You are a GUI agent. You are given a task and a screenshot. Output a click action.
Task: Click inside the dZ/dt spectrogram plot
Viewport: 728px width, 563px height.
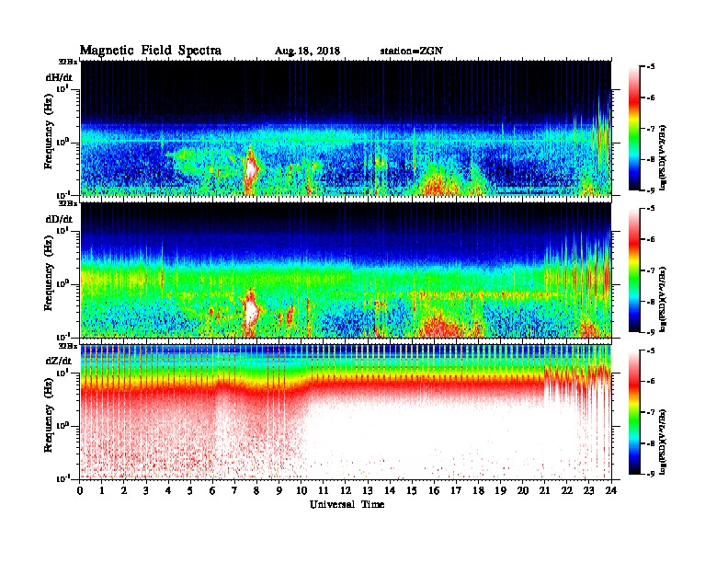coord(346,412)
